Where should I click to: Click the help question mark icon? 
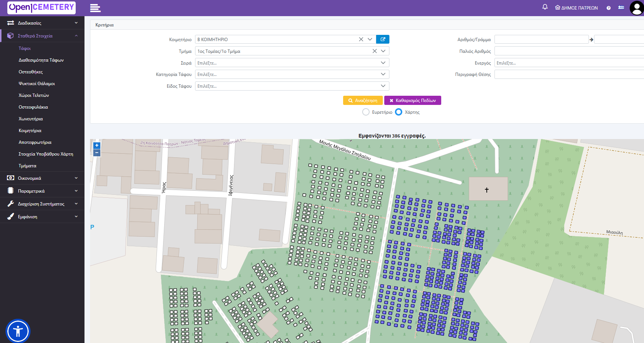coord(609,8)
